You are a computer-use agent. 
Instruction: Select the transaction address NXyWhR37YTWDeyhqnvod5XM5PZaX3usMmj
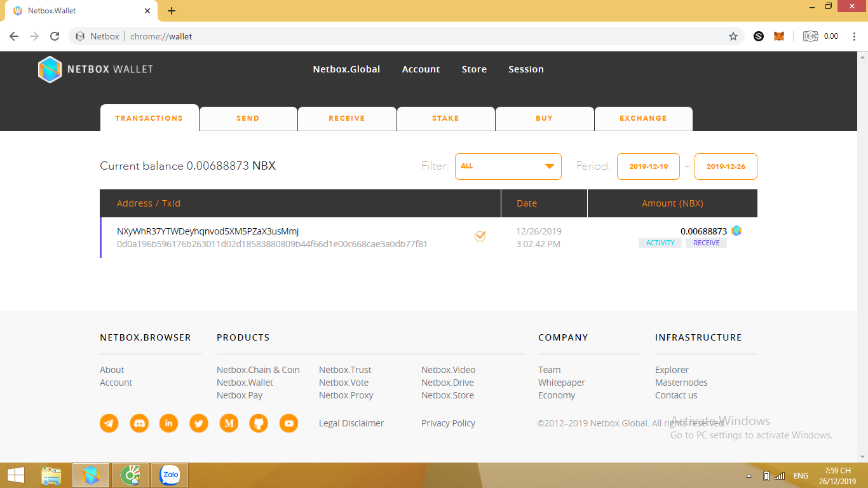coord(208,231)
